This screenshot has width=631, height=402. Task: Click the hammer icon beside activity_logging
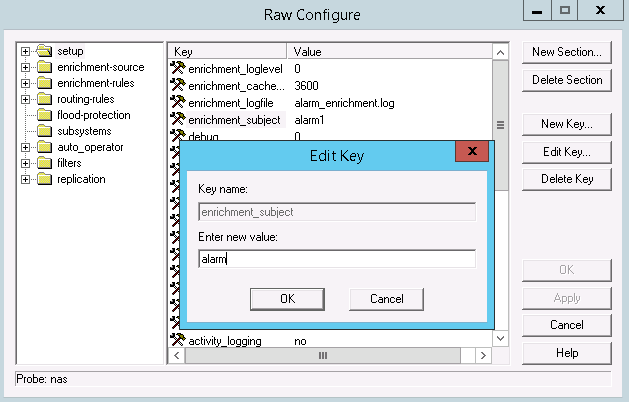point(177,340)
